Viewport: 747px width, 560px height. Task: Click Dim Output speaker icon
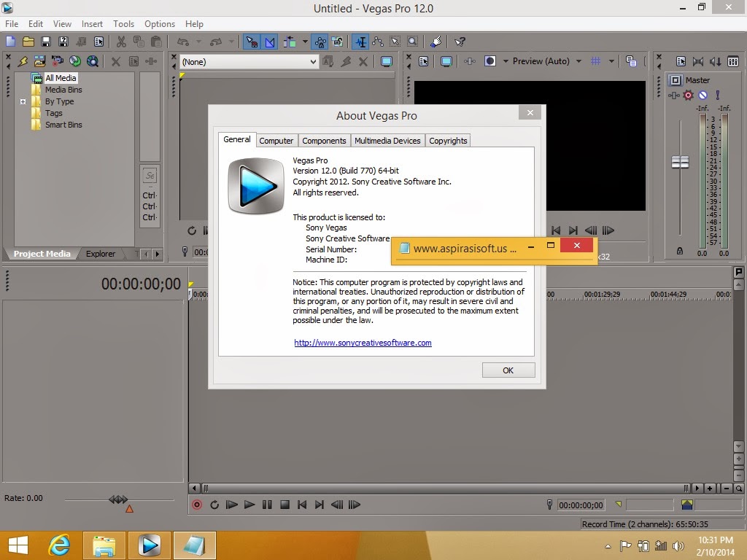click(x=715, y=61)
